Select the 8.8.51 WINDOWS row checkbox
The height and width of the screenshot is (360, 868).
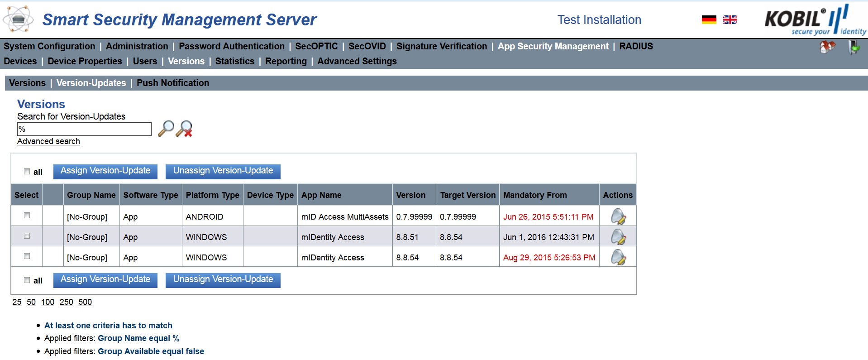coord(27,236)
